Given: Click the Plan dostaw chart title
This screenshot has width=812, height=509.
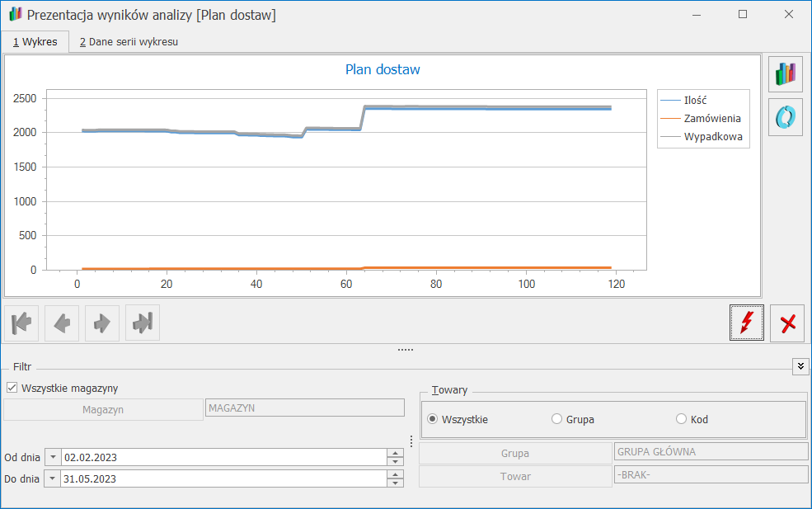Looking at the screenshot, I should tap(383, 69).
